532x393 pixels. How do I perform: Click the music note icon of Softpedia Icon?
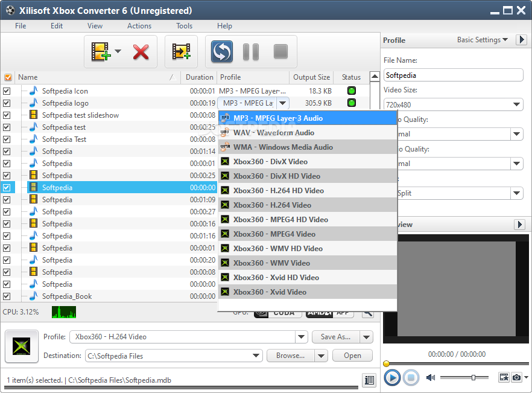point(33,91)
